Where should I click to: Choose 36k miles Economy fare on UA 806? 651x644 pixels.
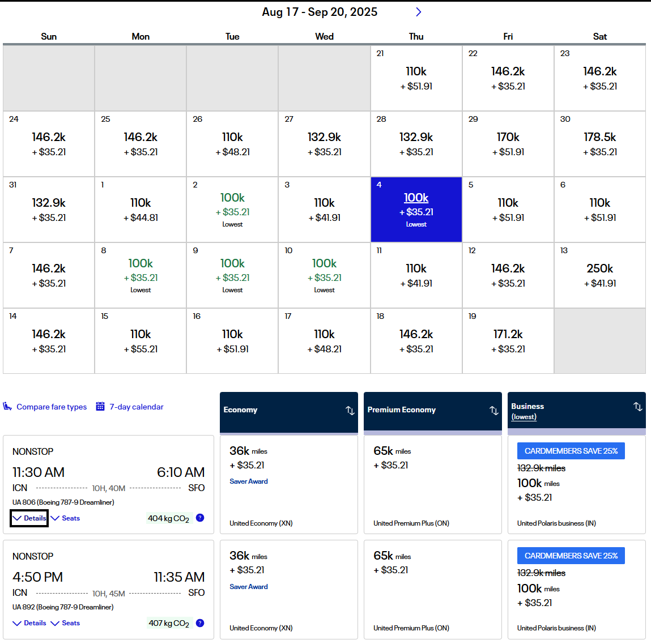[288, 484]
